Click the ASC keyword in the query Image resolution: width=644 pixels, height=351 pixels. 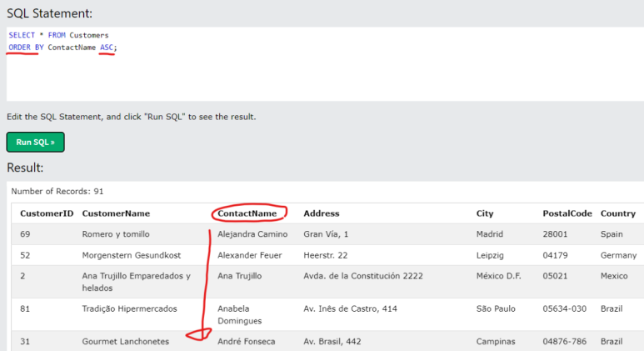[107, 48]
